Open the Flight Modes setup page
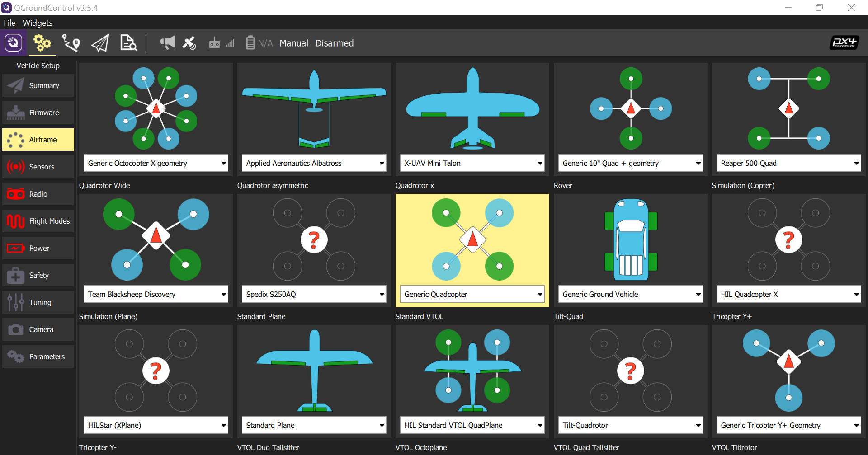 pos(38,221)
